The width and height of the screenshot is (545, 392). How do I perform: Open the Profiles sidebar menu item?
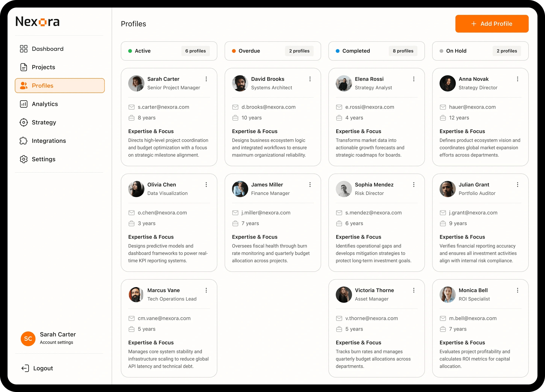pos(60,86)
